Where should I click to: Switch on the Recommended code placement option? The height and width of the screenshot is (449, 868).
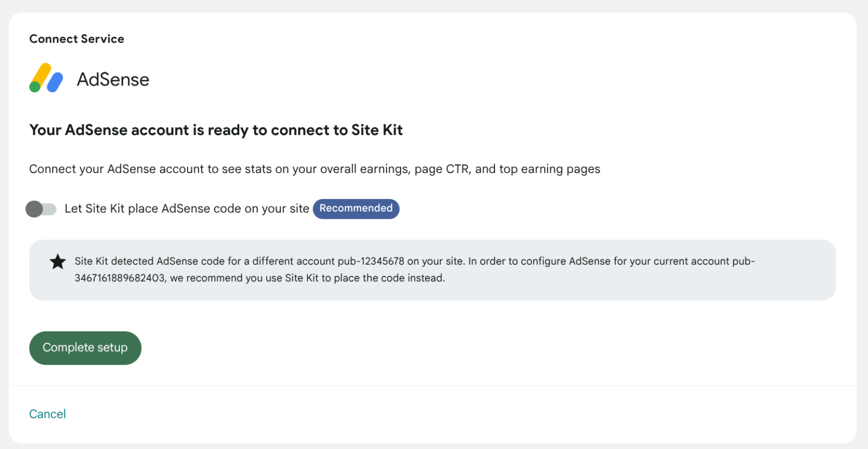click(41, 209)
